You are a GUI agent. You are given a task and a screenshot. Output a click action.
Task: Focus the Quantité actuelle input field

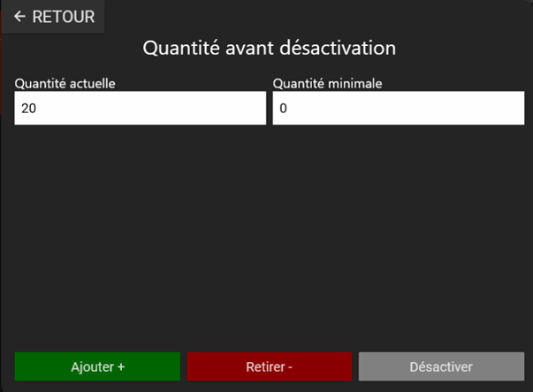[140, 109]
